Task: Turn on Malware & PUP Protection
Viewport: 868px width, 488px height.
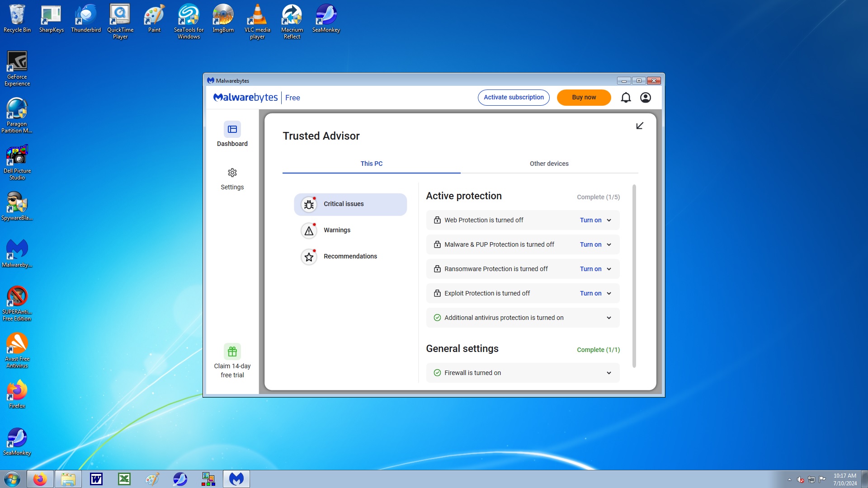Action: [590, 244]
